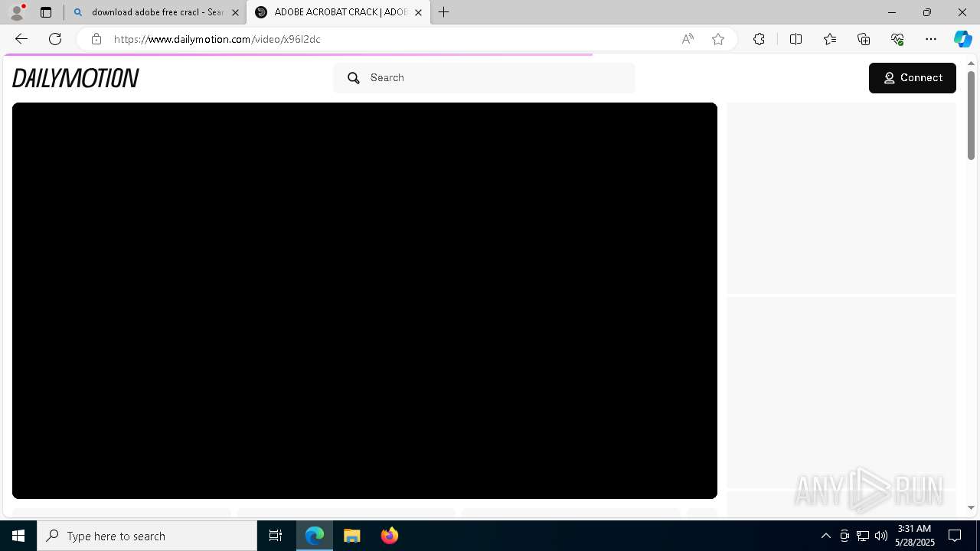The height and width of the screenshot is (551, 980).
Task: Click the black video player area
Action: pos(364,301)
